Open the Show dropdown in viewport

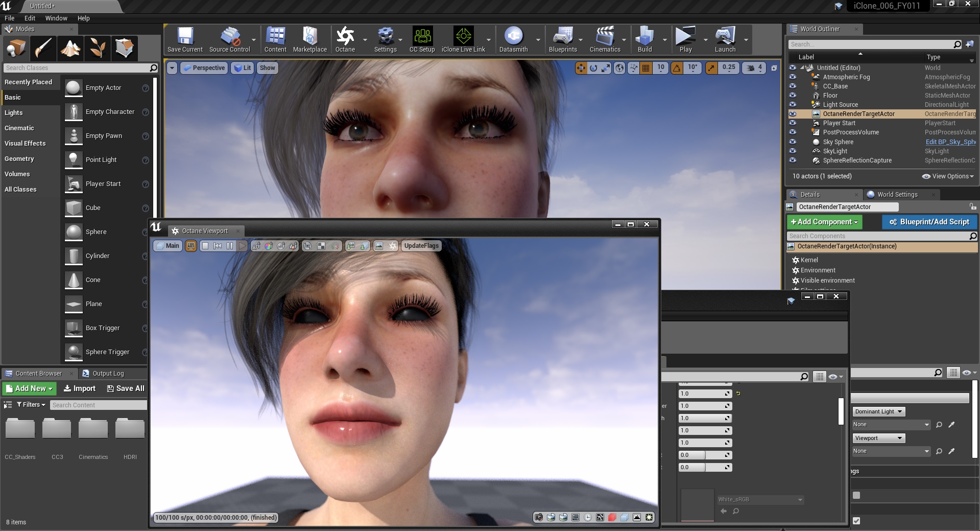267,68
